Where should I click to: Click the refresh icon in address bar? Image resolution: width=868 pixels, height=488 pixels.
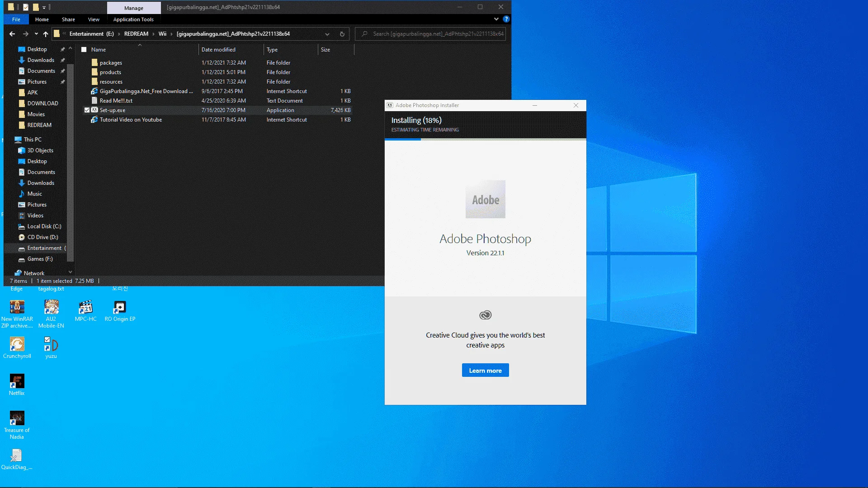tap(342, 34)
